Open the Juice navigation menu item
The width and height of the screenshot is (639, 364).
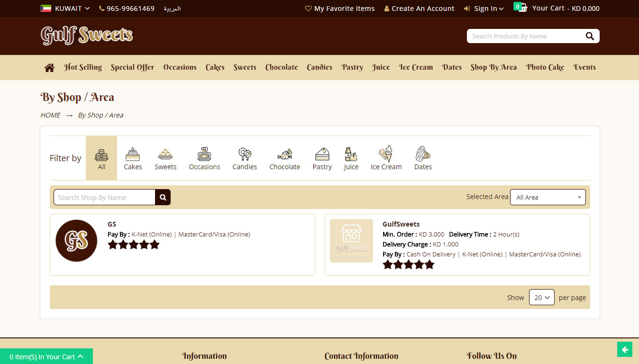(x=381, y=67)
